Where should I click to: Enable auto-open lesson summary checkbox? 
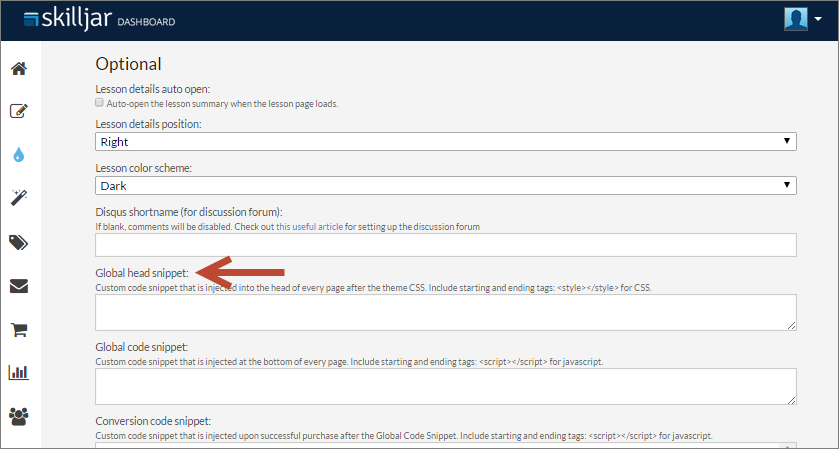[x=99, y=103]
